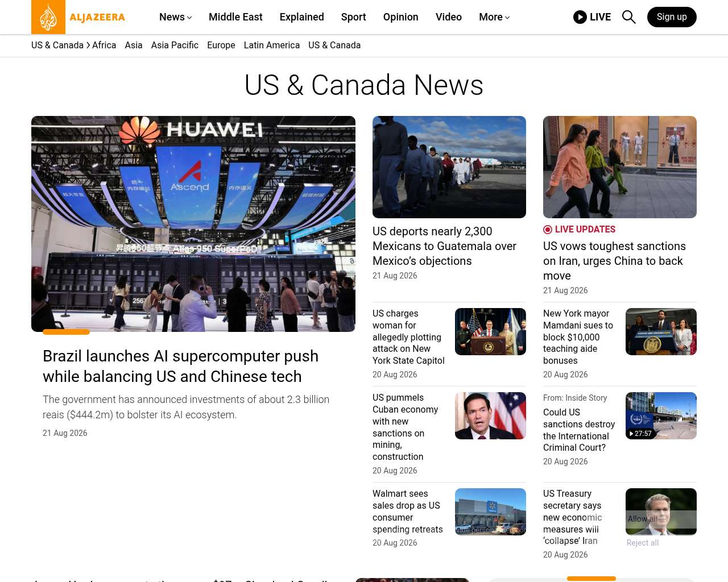The image size is (728, 582).
Task: Open the Middle East section
Action: [235, 17]
